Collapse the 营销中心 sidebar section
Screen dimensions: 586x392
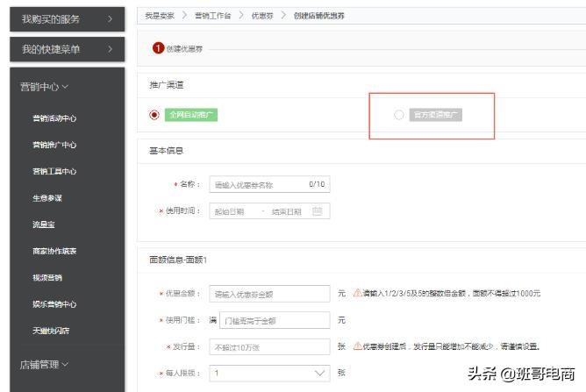(x=44, y=87)
